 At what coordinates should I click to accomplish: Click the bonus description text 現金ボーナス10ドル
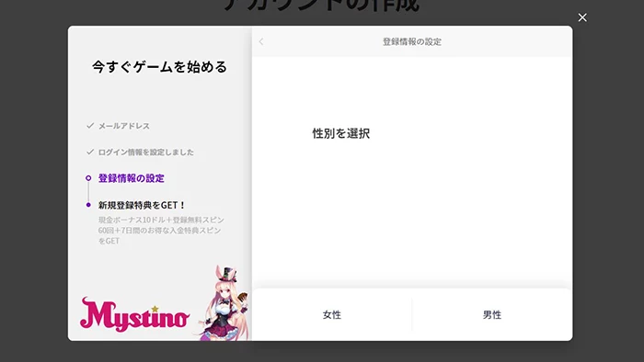[x=161, y=231]
